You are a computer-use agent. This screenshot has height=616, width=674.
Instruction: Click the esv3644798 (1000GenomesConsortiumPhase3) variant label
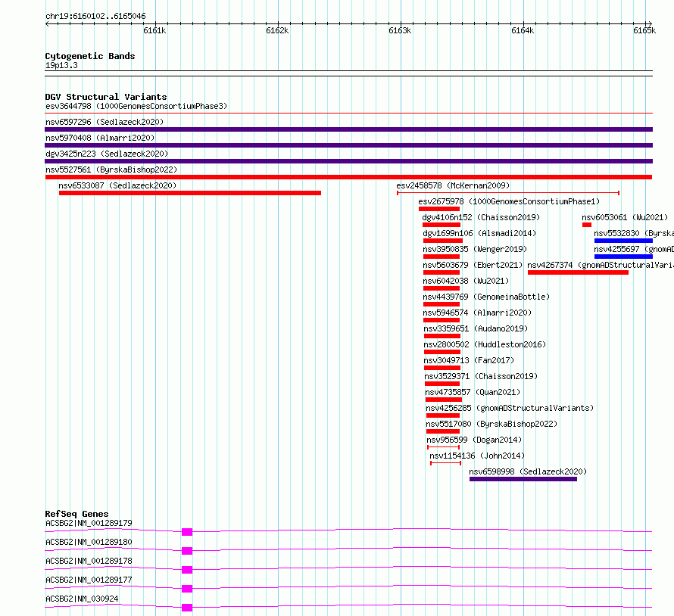click(x=136, y=106)
